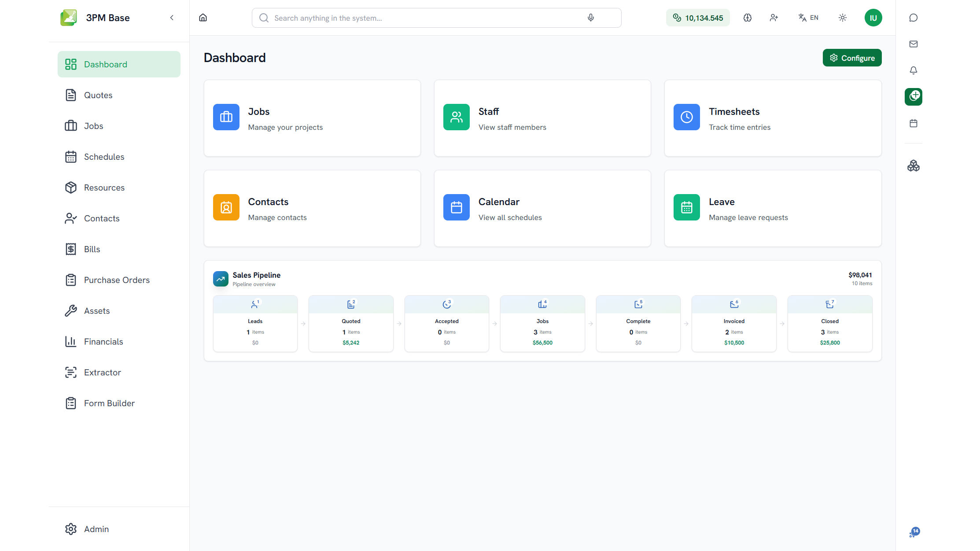Click the AI brain icon in header
980x551 pixels.
(748, 18)
